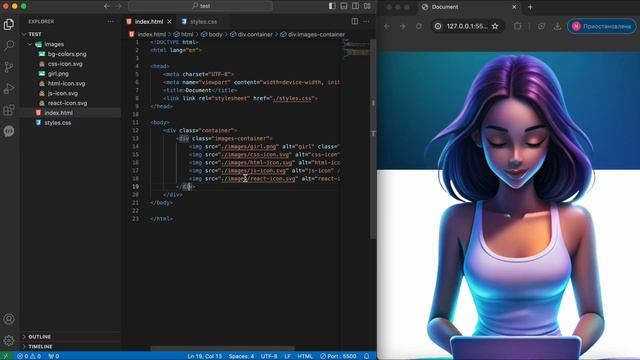This screenshot has height=360, width=640.
Task: Go forward in VS Code navigation
Action: (x=118, y=6)
